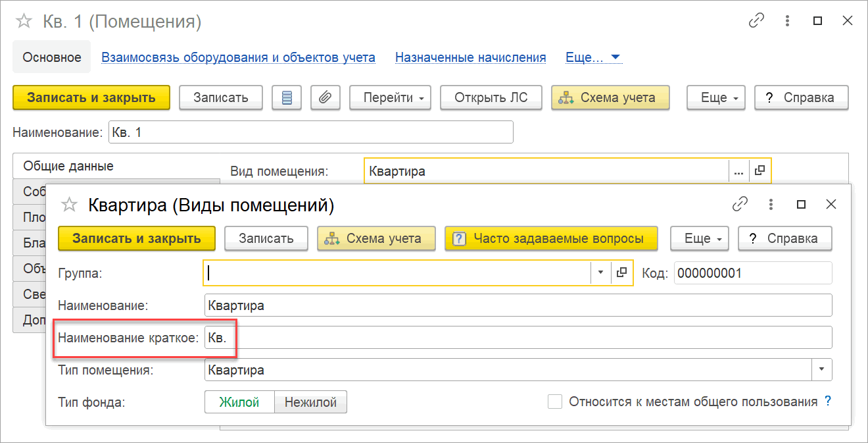The height and width of the screenshot is (443, 868).
Task: Click the list icon beside Записать
Action: [287, 98]
